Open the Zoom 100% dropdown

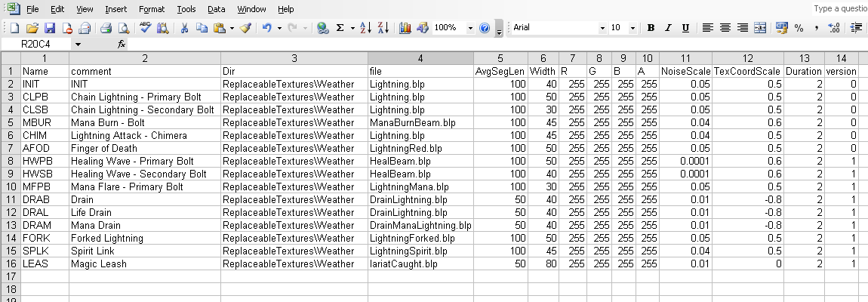click(470, 28)
